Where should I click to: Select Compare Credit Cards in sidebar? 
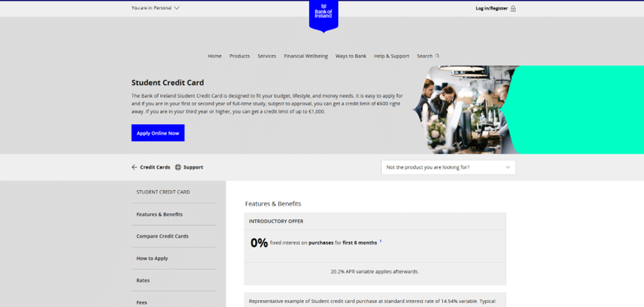[162, 236]
